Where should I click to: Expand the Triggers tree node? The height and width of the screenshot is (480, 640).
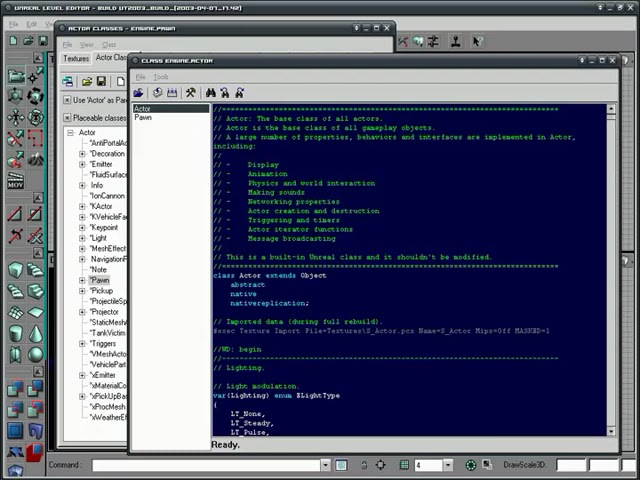coord(82,344)
